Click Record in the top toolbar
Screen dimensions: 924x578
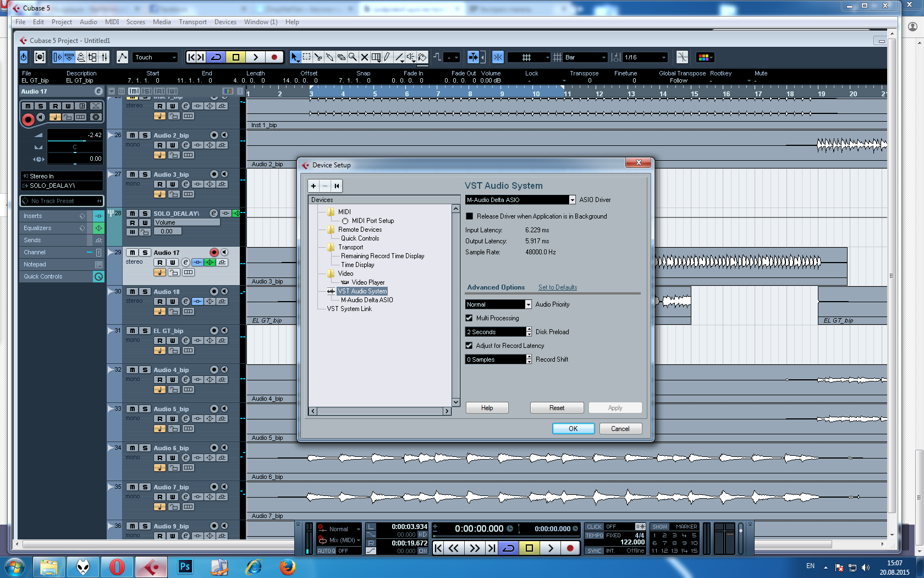274,57
